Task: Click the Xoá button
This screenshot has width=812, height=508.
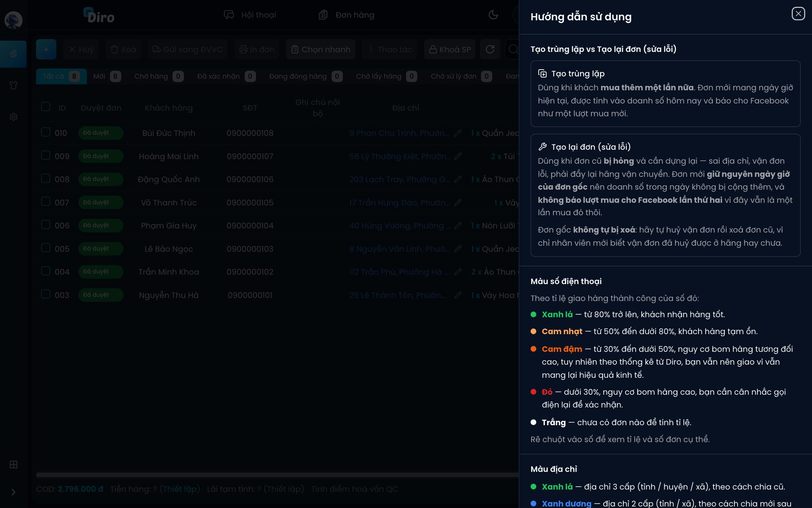Action: [x=123, y=49]
